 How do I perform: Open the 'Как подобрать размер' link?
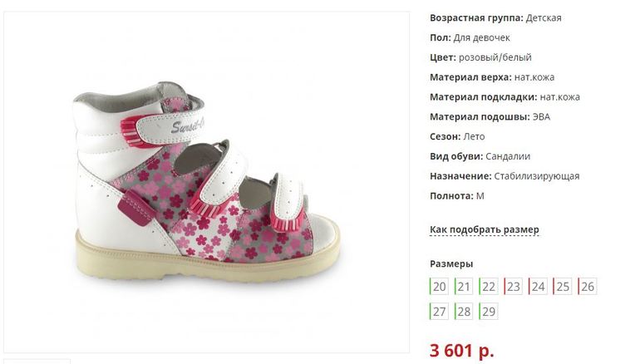click(485, 229)
